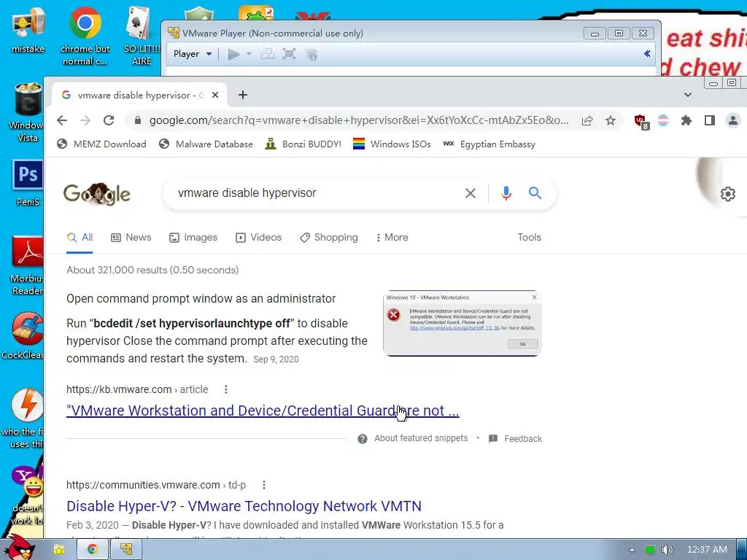Click the Chrome address bar URL

[x=358, y=120]
